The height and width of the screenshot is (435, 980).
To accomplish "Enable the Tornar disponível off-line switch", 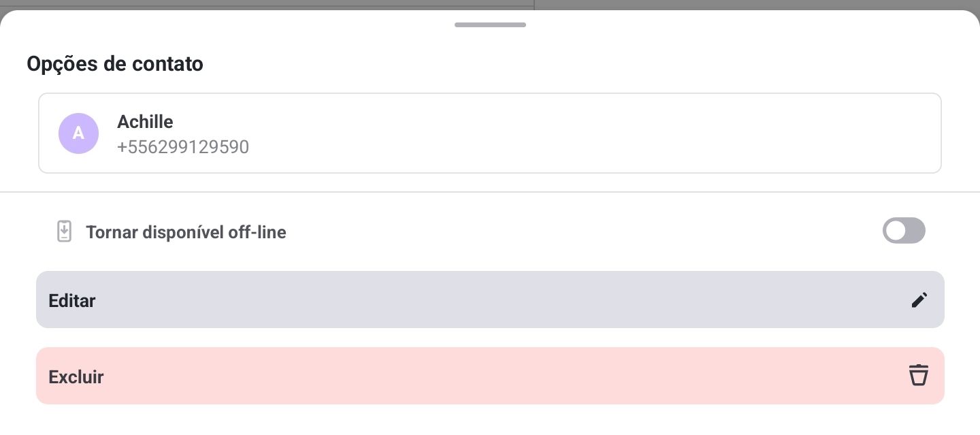I will pos(904,231).
